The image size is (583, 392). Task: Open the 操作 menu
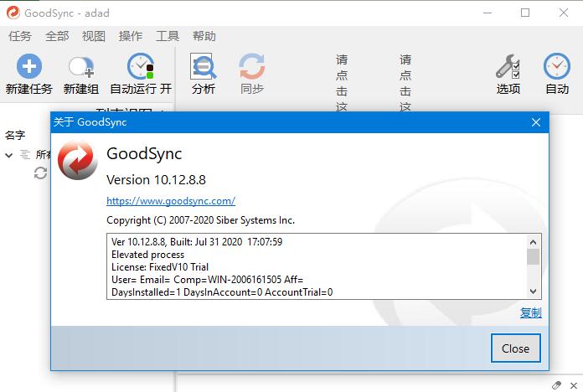131,36
